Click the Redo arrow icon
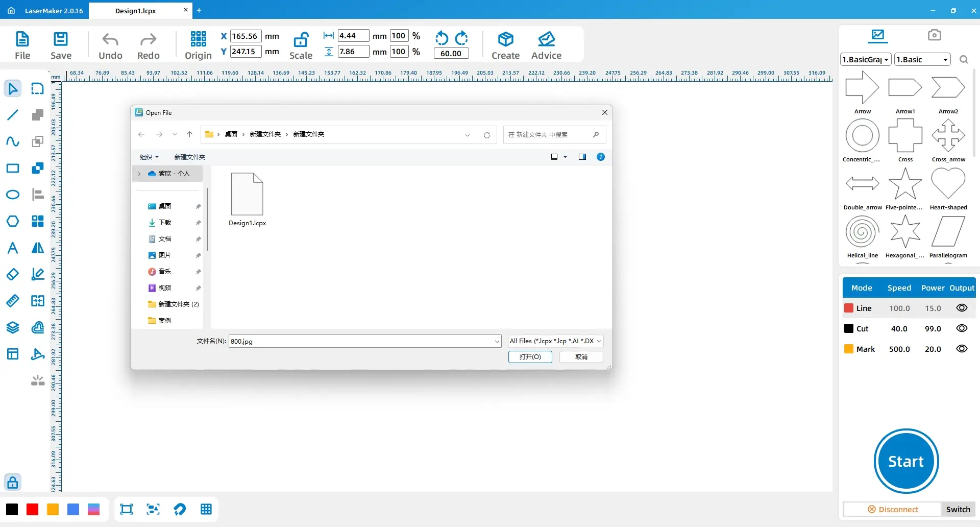This screenshot has width=980, height=527. click(x=149, y=39)
